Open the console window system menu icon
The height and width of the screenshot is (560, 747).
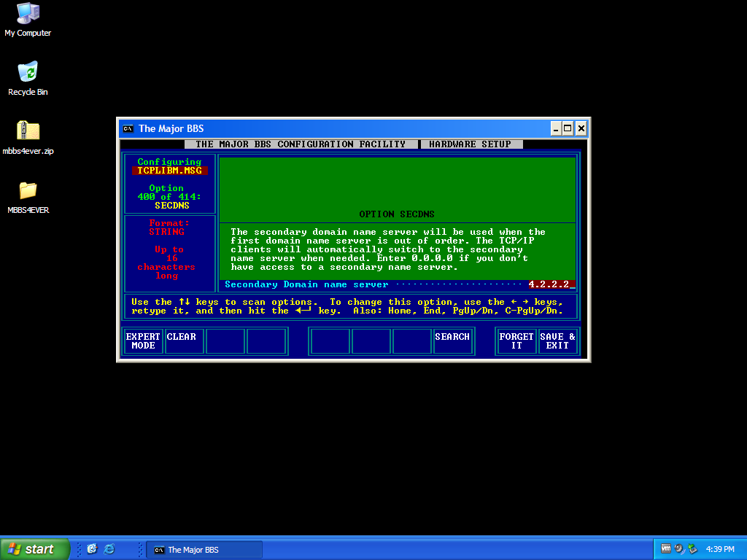[x=128, y=128]
